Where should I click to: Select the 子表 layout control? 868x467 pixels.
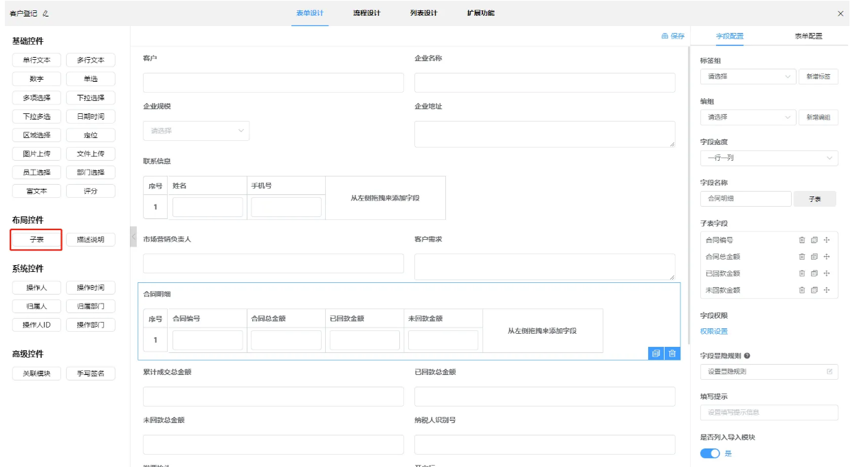point(36,240)
